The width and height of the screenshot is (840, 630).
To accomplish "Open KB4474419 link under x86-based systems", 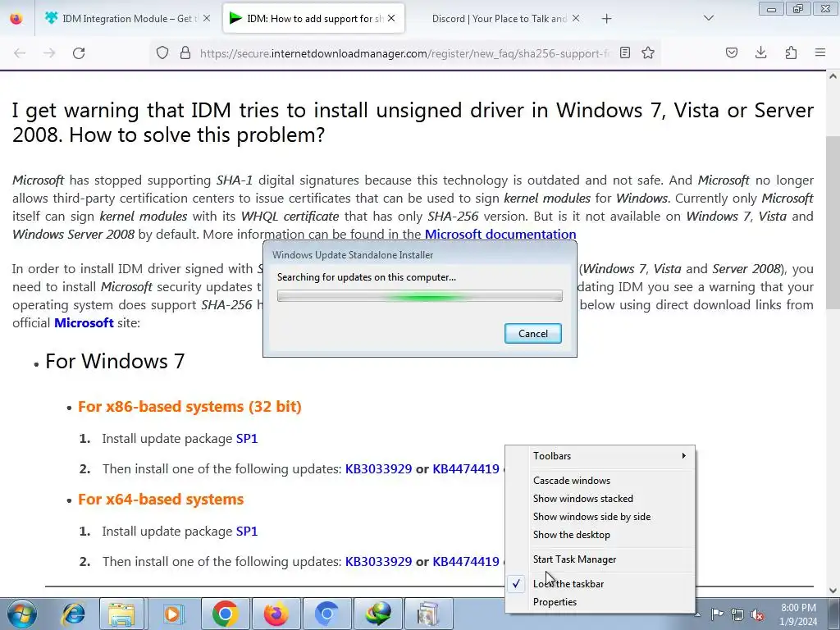I will click(466, 469).
